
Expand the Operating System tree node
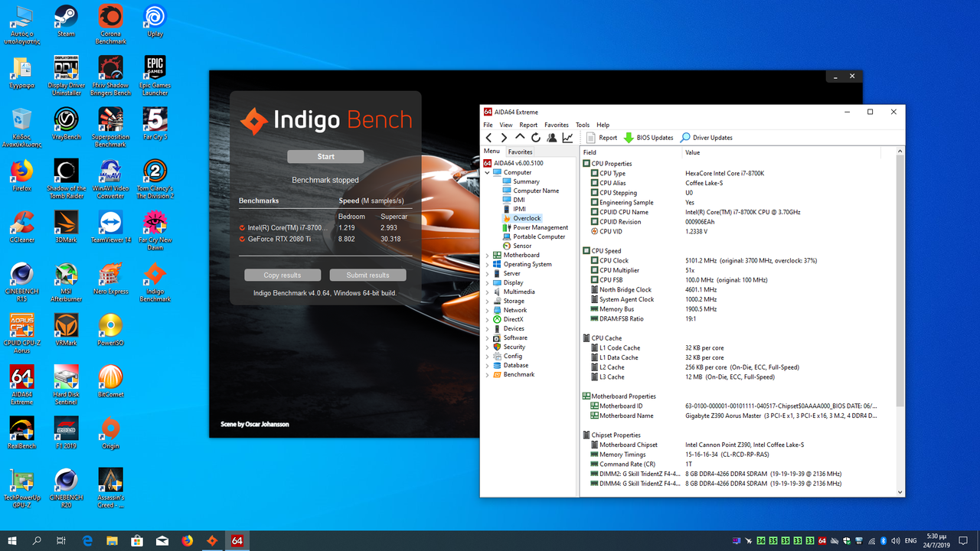(x=488, y=264)
